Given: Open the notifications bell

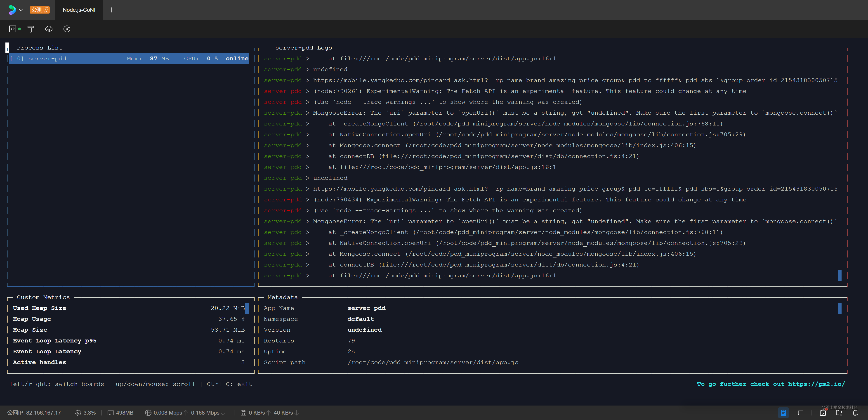Looking at the screenshot, I should tap(855, 413).
